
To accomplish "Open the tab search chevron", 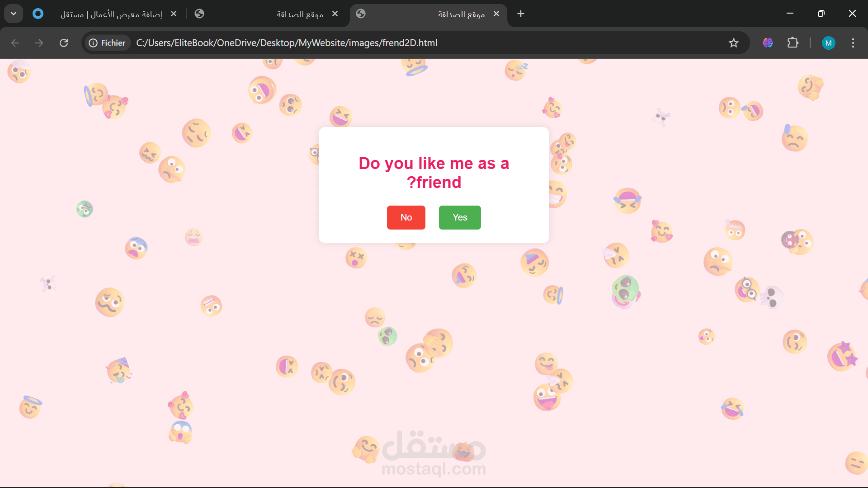I will click(13, 13).
